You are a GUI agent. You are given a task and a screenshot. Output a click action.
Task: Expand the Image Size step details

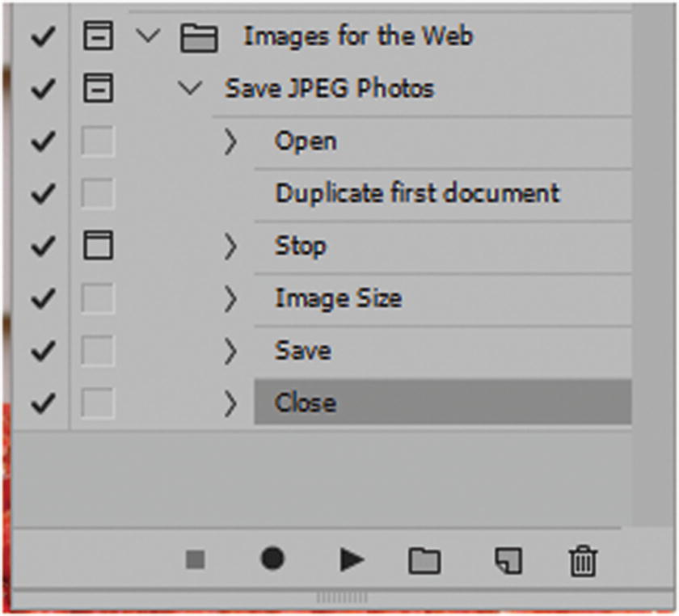[231, 299]
